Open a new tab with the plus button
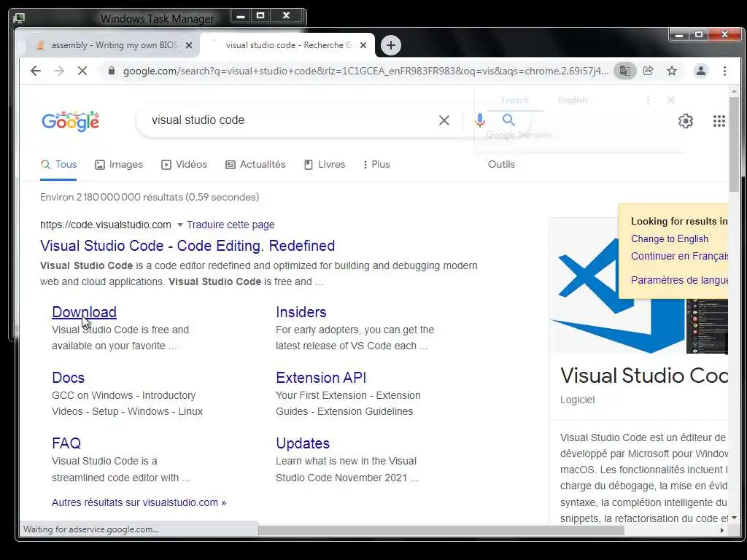Image resolution: width=747 pixels, height=560 pixels. [391, 45]
